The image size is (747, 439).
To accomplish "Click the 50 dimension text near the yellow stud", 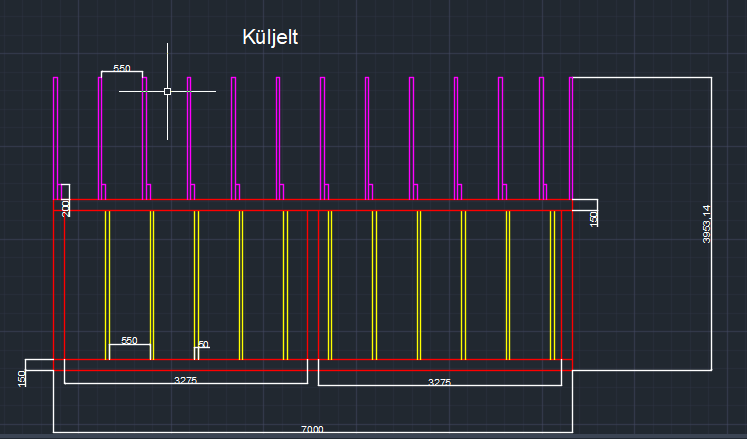I will point(203,345).
